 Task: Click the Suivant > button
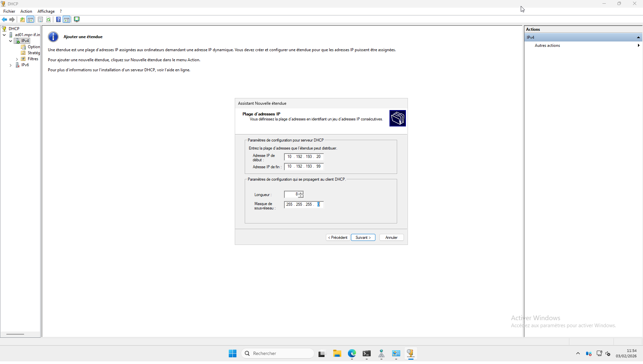coord(363,238)
